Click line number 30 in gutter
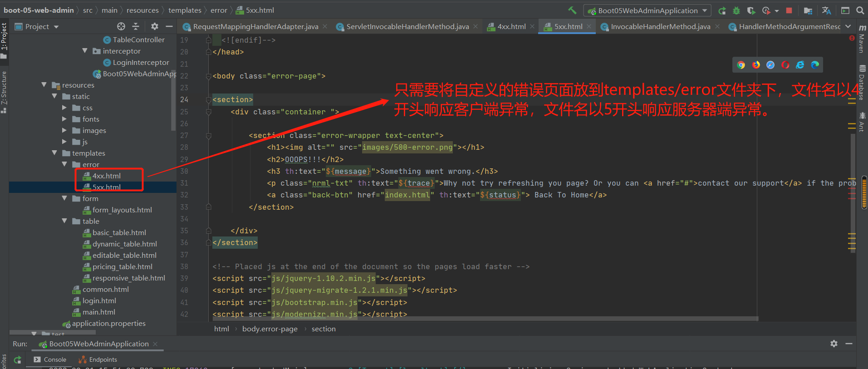Screen dimensions: 868x369 coord(184,171)
